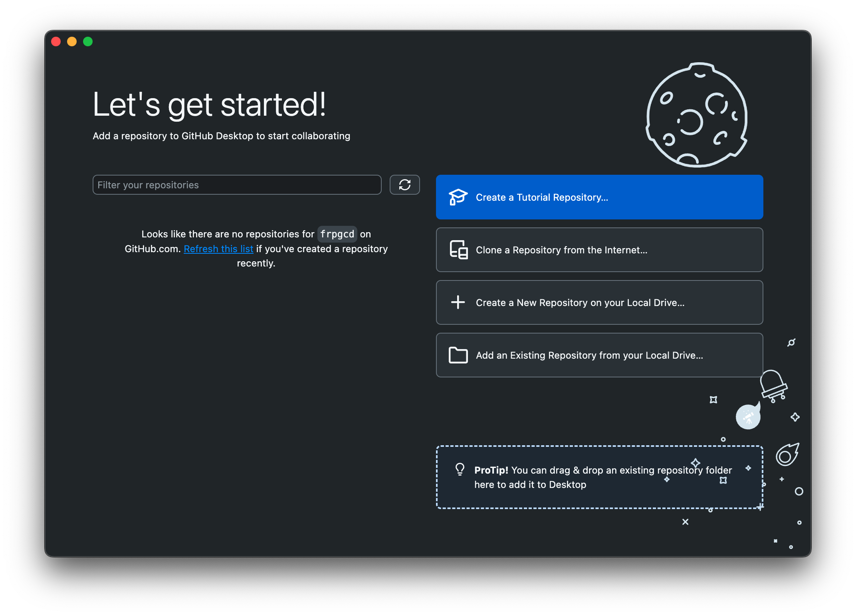Click the clone repository devices icon
Viewport: 856px width, 616px height.
click(x=458, y=250)
